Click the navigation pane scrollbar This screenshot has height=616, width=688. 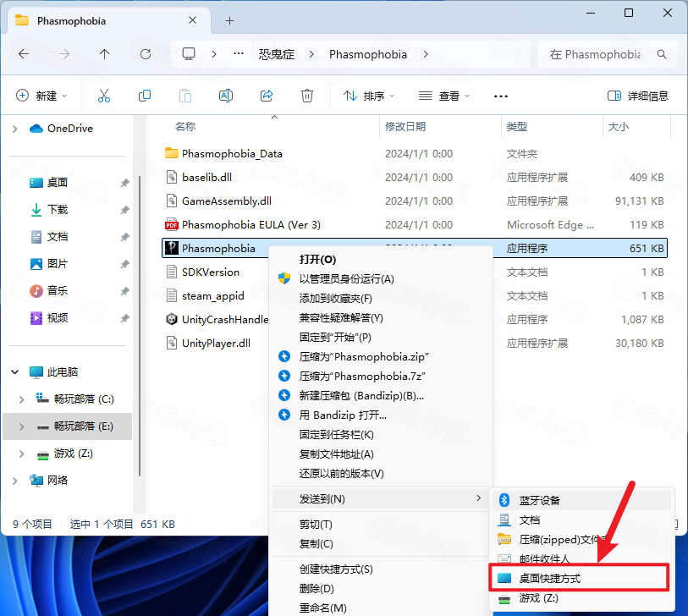pyautogui.click(x=140, y=326)
